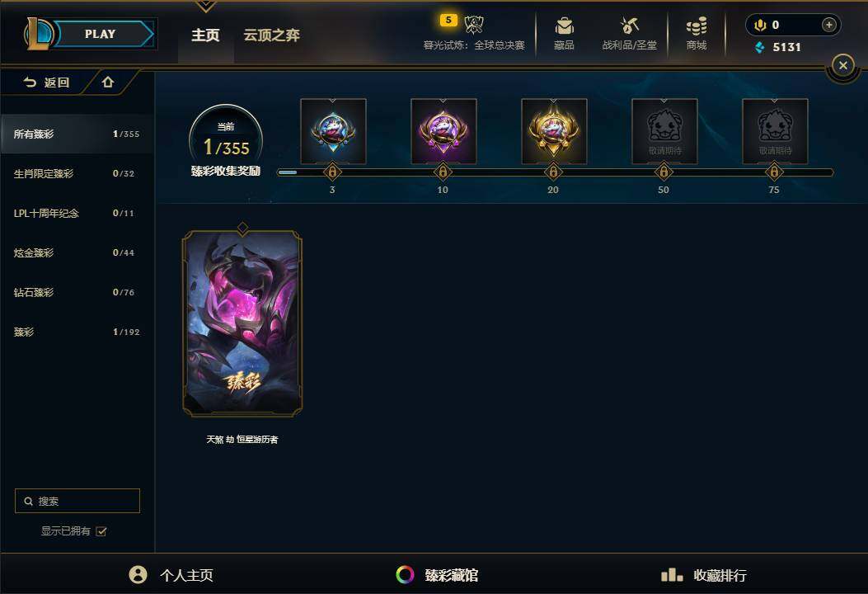Click the plus icon to add currency
The width and height of the screenshot is (868, 594).
tap(828, 25)
